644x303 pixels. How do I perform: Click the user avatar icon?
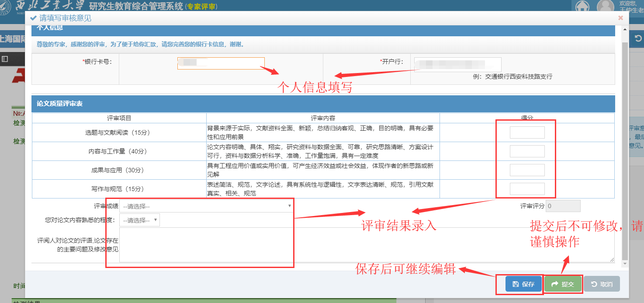click(x=605, y=7)
